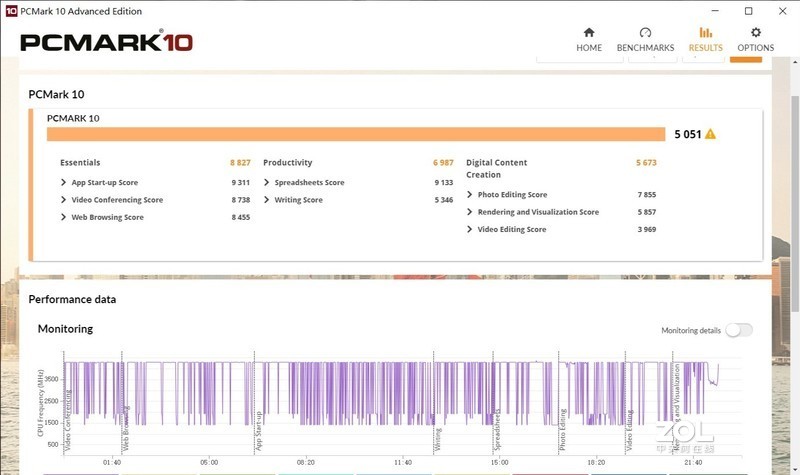The height and width of the screenshot is (475, 800).
Task: Toggle the Monitoring details switch
Action: [x=739, y=330]
